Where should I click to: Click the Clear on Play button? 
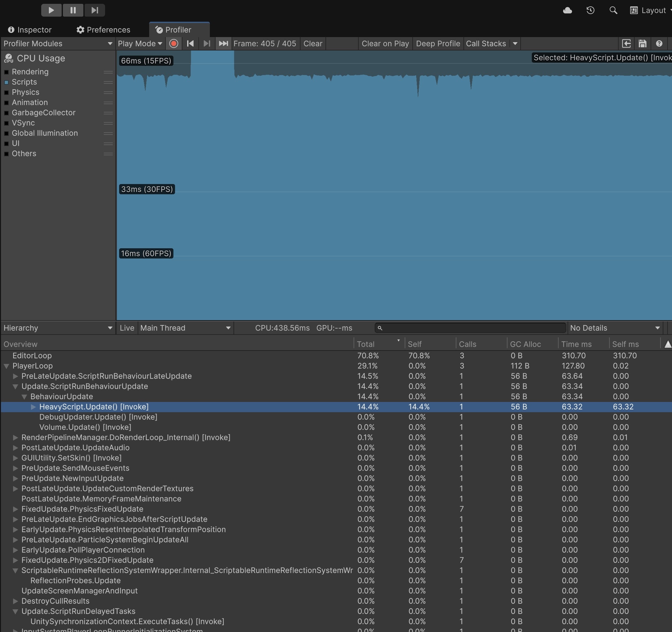coord(385,44)
